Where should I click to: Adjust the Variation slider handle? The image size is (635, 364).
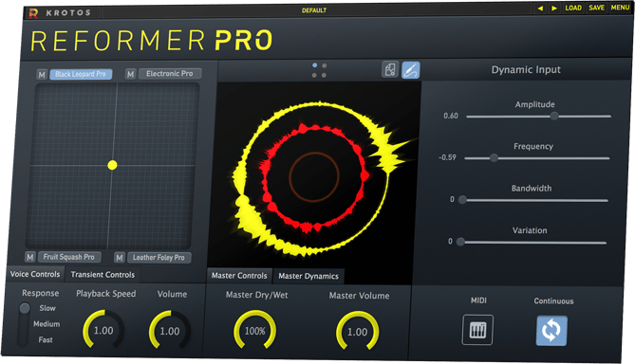(460, 242)
